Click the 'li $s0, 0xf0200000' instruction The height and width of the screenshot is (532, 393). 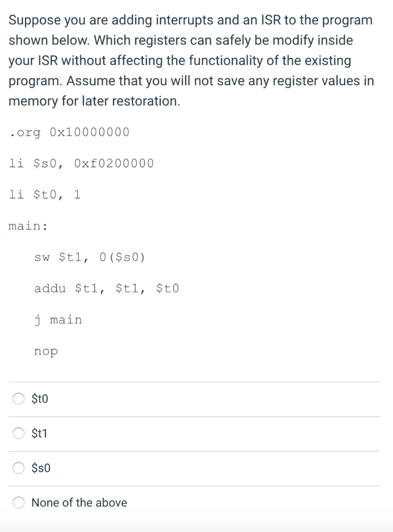(x=81, y=164)
